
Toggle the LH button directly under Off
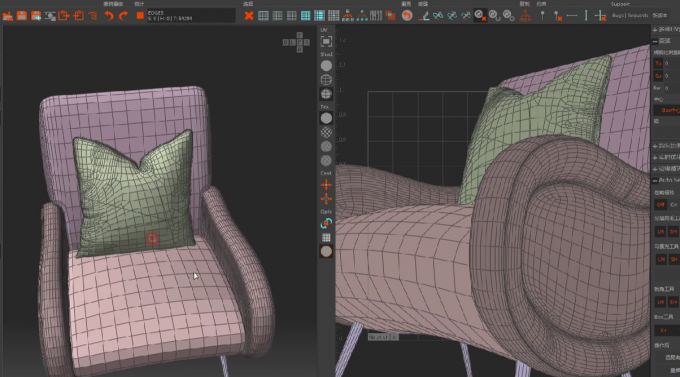pos(660,232)
